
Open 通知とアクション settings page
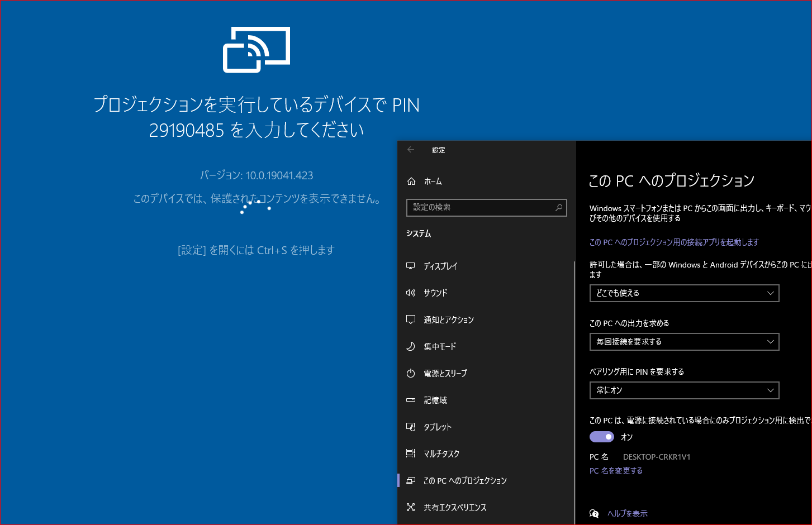coord(486,319)
